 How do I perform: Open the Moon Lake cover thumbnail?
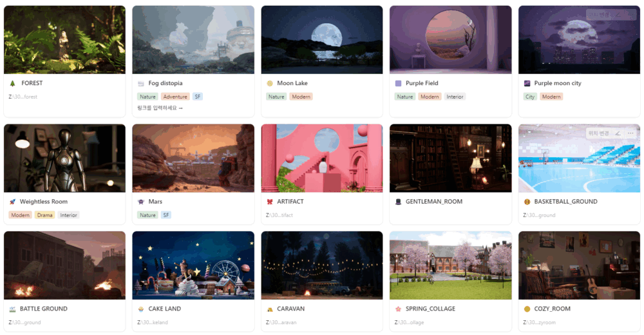pyautogui.click(x=322, y=40)
